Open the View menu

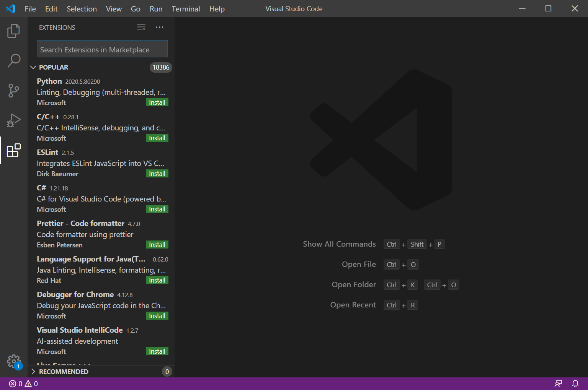tap(114, 9)
